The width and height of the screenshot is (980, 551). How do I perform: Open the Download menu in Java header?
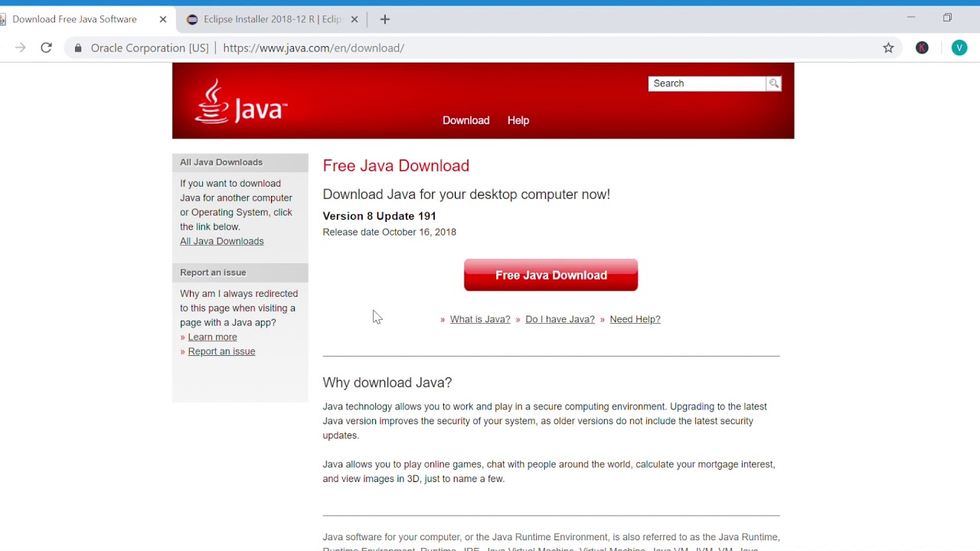tap(465, 120)
